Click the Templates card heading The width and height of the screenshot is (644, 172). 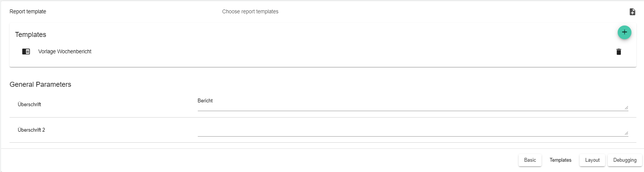pyautogui.click(x=30, y=35)
